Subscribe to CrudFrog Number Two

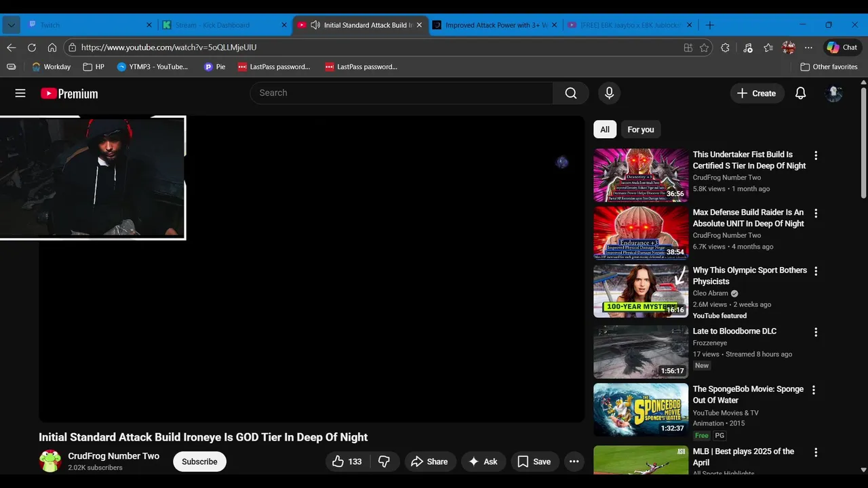pyautogui.click(x=199, y=462)
